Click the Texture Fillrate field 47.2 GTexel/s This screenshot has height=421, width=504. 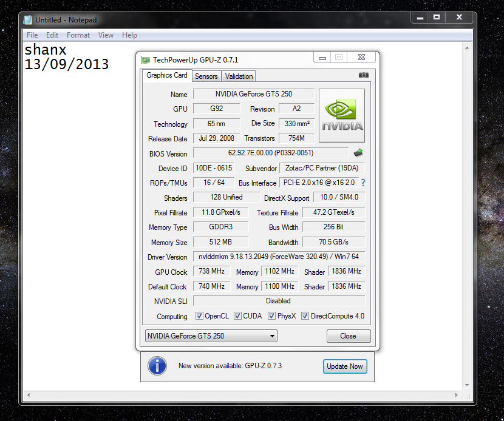pyautogui.click(x=333, y=212)
